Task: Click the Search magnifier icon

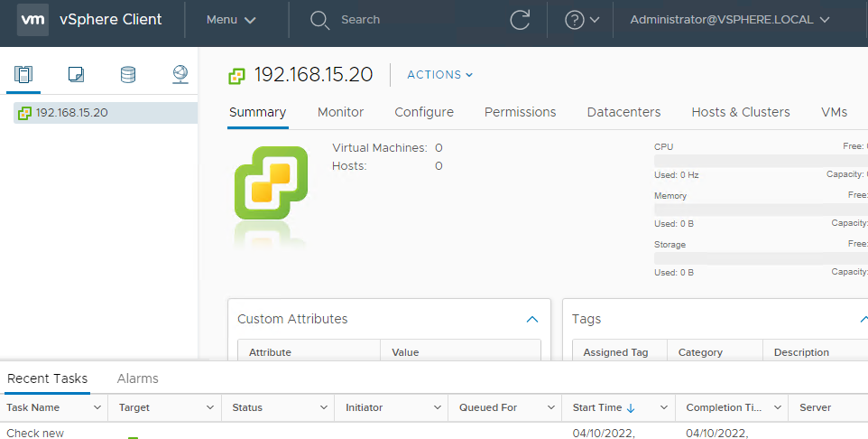Action: (x=319, y=20)
